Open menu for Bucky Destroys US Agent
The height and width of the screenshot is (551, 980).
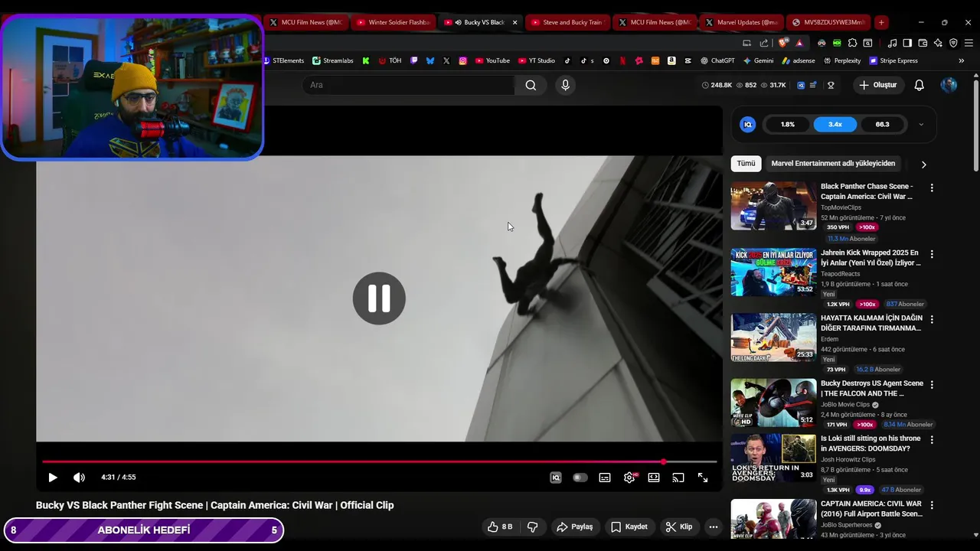click(x=932, y=385)
